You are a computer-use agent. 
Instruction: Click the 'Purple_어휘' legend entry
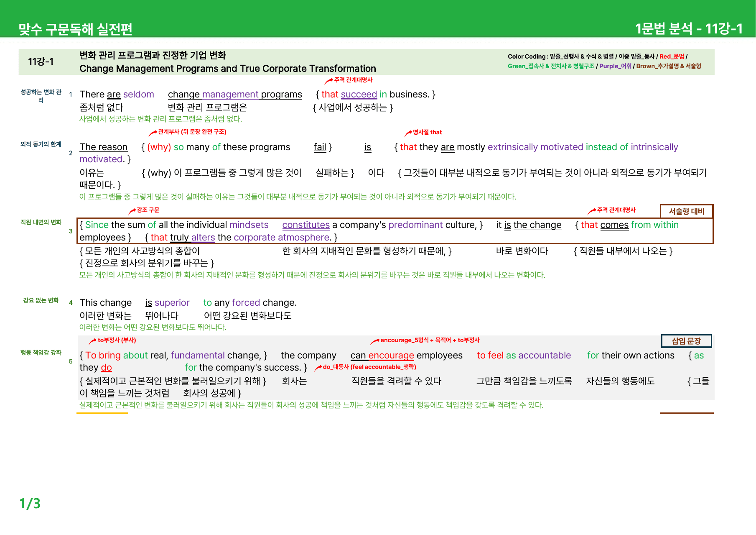pos(615,66)
